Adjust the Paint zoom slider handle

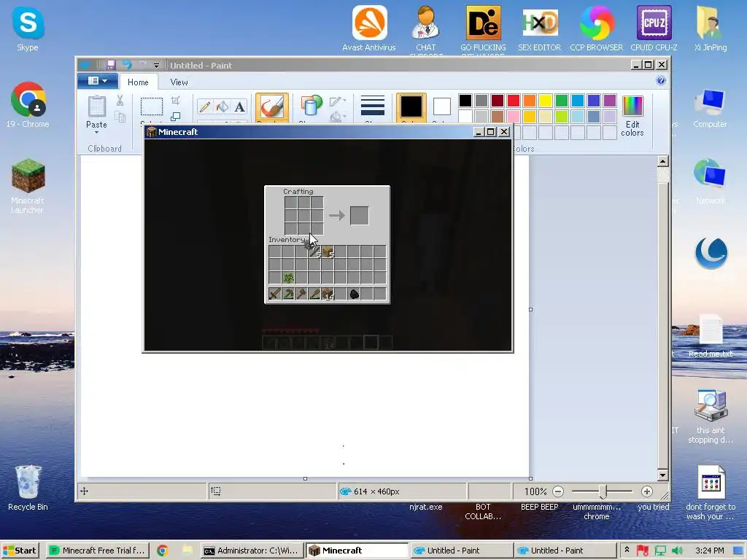pos(603,491)
